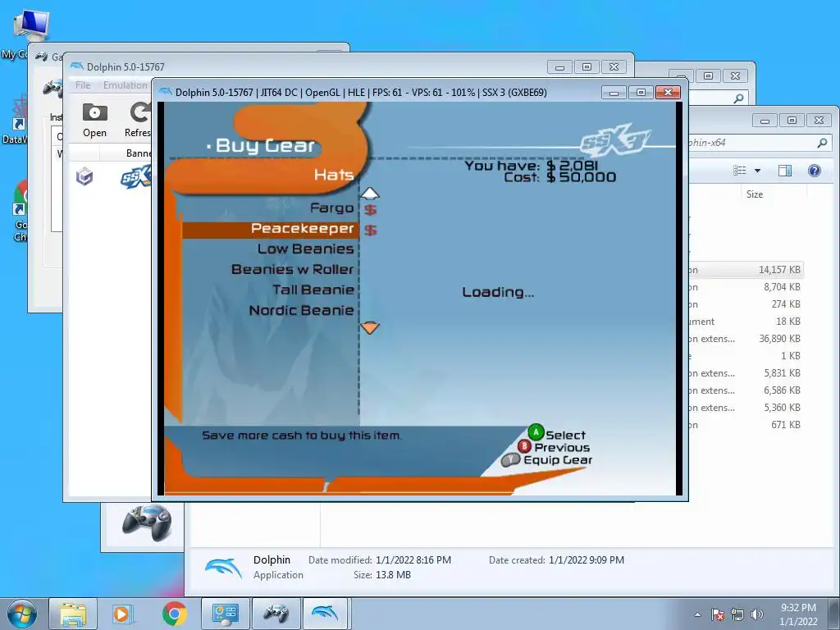Click the search magnifier in Explorer window
This screenshot has height=630, width=840.
tap(822, 143)
